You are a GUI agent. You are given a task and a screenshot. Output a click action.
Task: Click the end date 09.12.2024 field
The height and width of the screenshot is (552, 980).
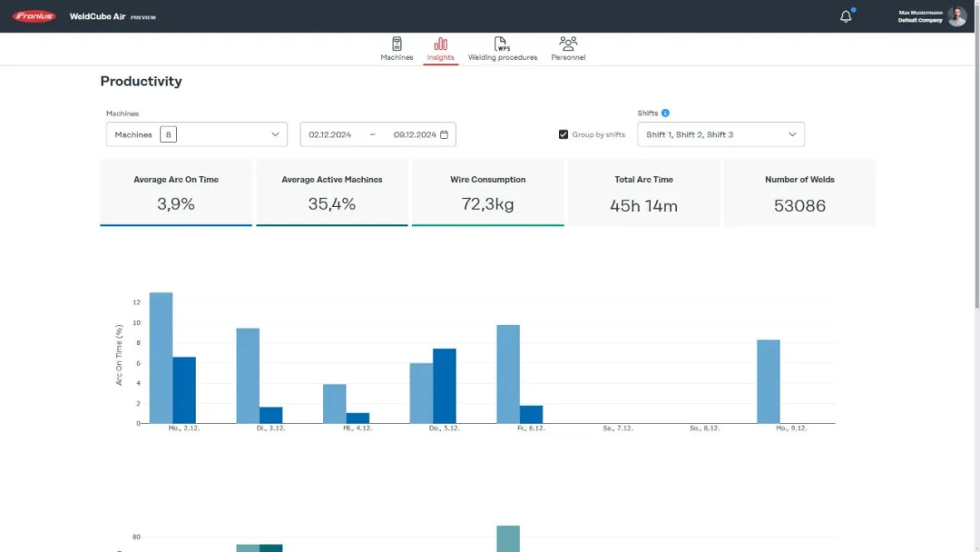click(414, 134)
